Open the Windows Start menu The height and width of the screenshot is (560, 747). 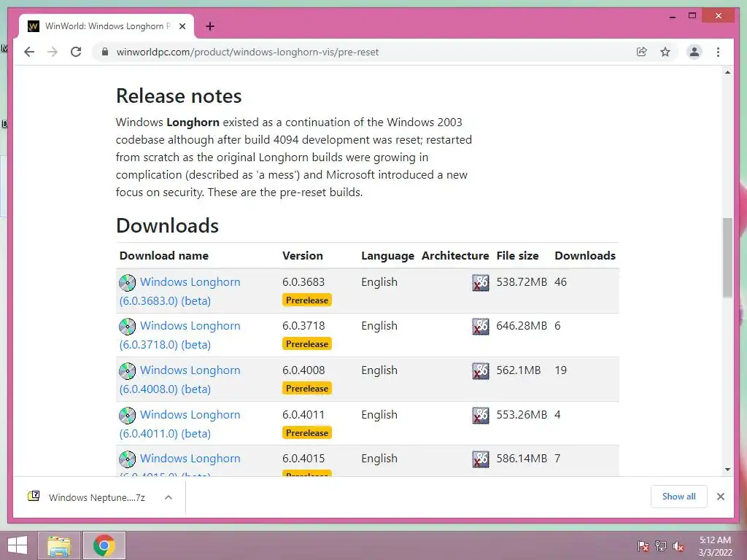point(18,545)
